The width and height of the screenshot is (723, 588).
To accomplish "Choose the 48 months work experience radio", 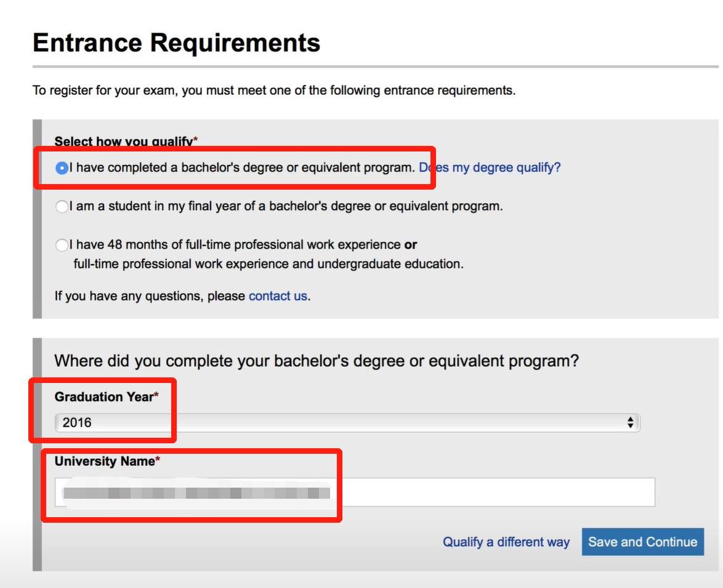I will click(62, 245).
